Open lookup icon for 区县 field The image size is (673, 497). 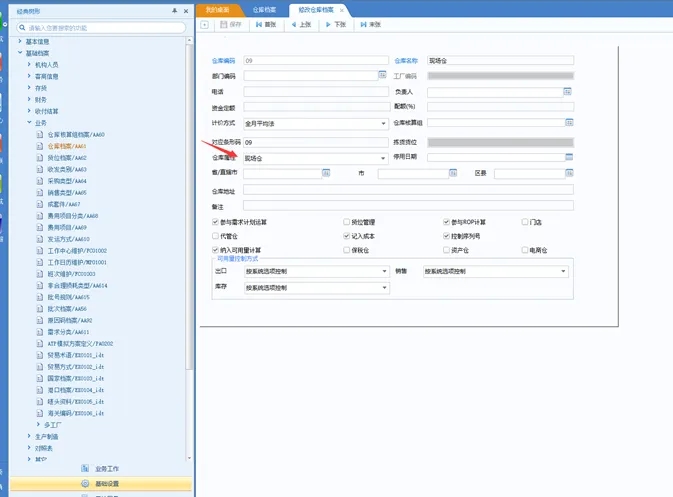(x=569, y=173)
